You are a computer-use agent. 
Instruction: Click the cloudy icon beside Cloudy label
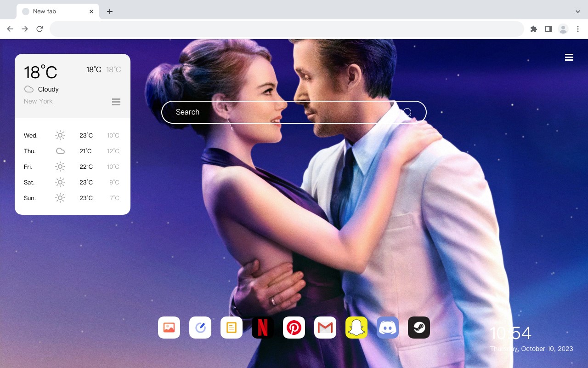click(x=29, y=89)
